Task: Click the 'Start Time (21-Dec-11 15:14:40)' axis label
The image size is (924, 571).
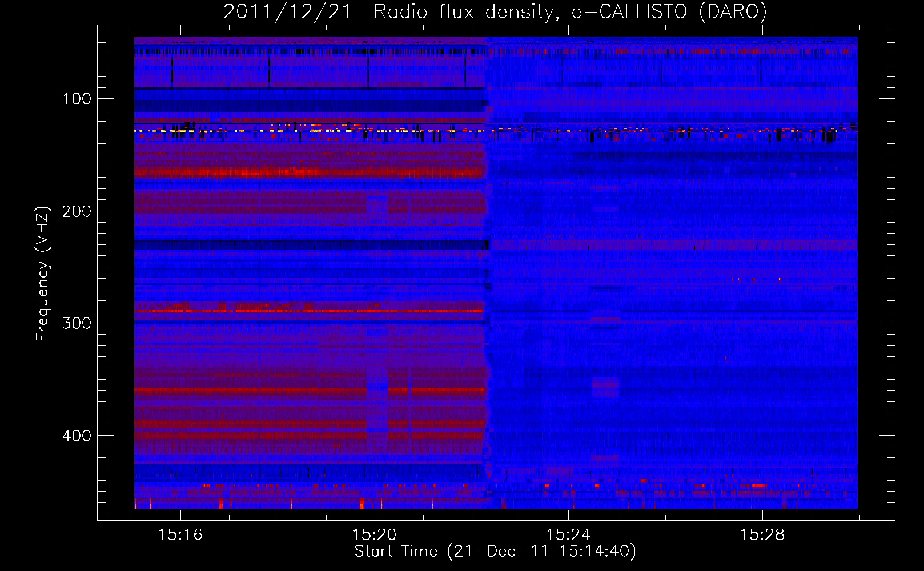Action: click(495, 552)
